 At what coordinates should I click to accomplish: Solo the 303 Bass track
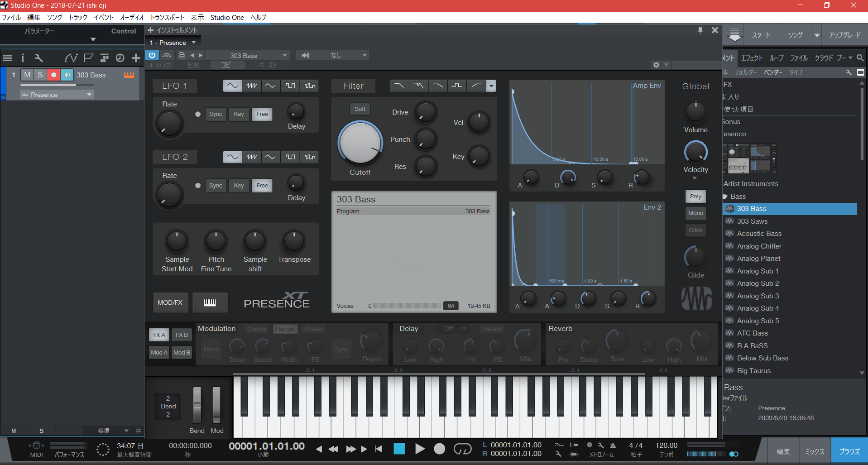point(40,75)
